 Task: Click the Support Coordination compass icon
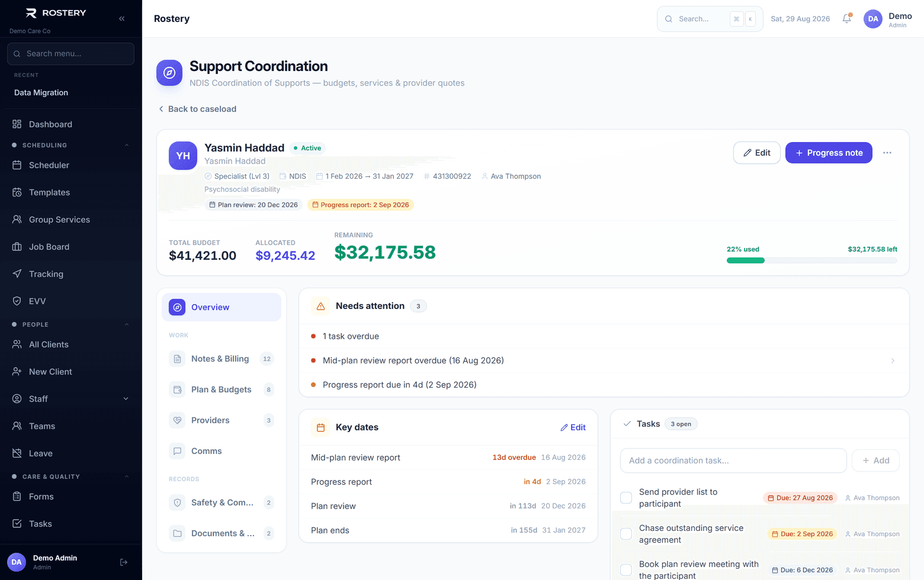[169, 73]
